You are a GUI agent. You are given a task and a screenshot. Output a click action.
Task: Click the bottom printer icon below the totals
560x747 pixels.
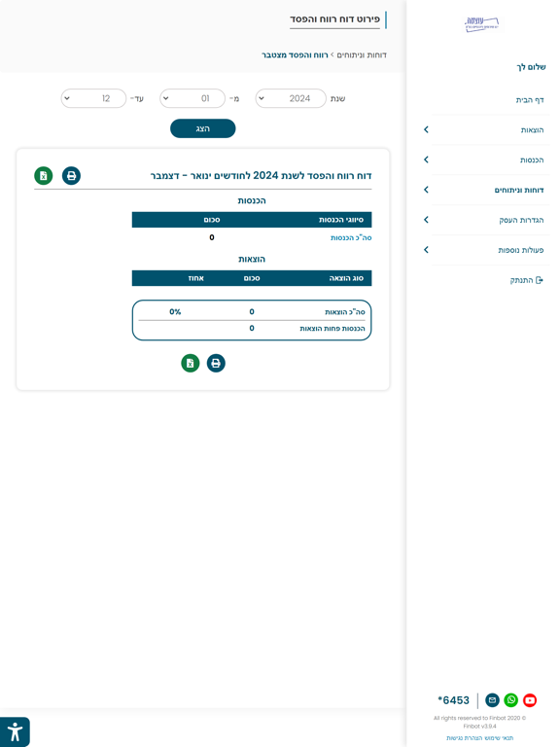tap(216, 364)
